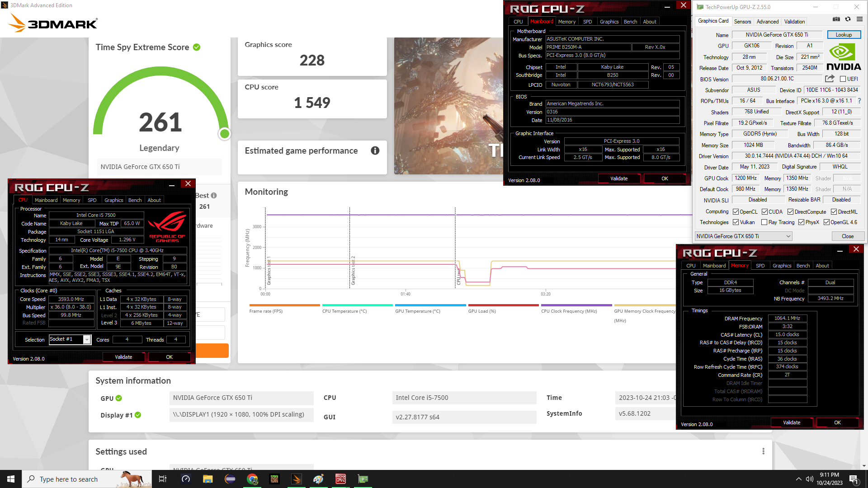Toggle UEFI checkbox in GPU-Z
This screenshot has height=488, width=868.
[843, 79]
